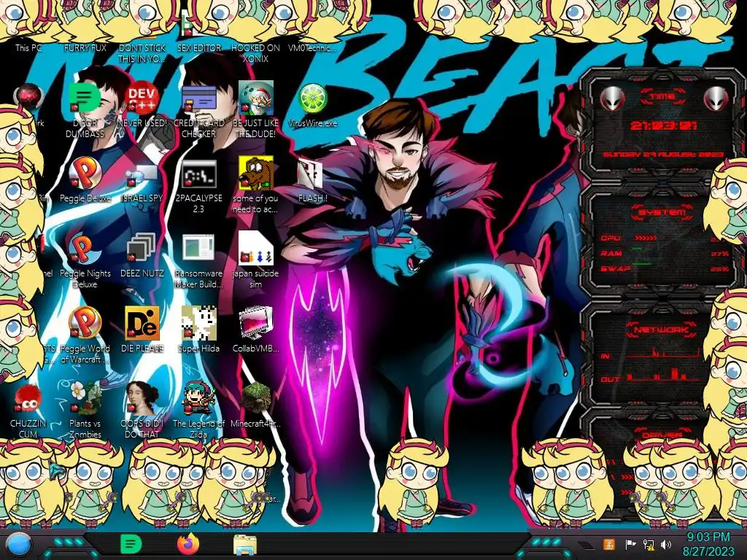Click the left alien head on TIME widget
This screenshot has width=747, height=560.
click(x=612, y=98)
